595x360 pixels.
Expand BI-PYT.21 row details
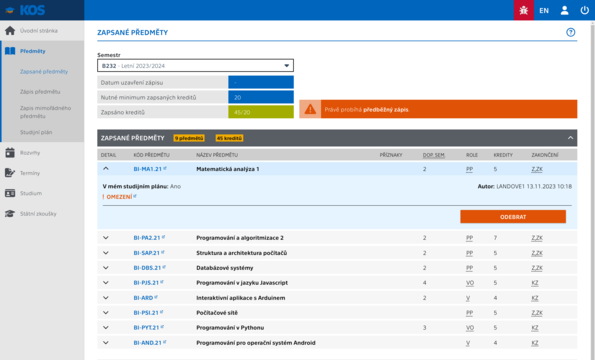106,327
